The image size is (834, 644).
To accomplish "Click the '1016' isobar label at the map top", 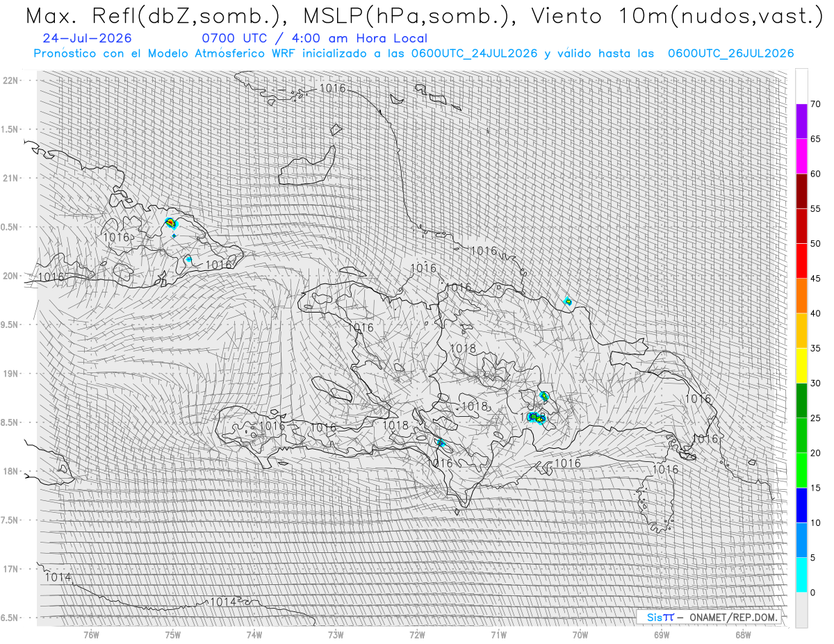I will (332, 88).
